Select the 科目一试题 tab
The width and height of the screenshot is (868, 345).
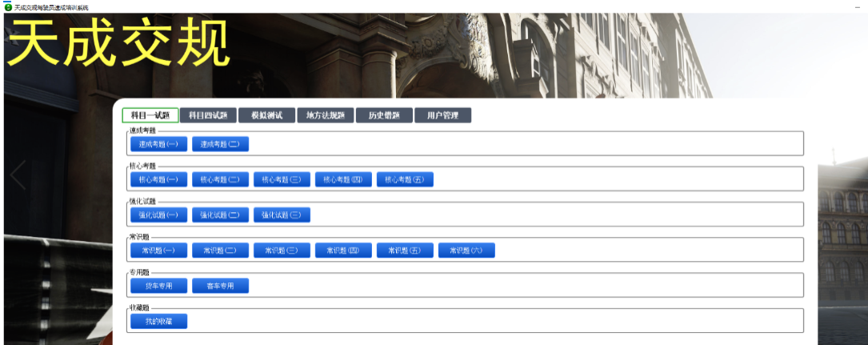(x=150, y=115)
